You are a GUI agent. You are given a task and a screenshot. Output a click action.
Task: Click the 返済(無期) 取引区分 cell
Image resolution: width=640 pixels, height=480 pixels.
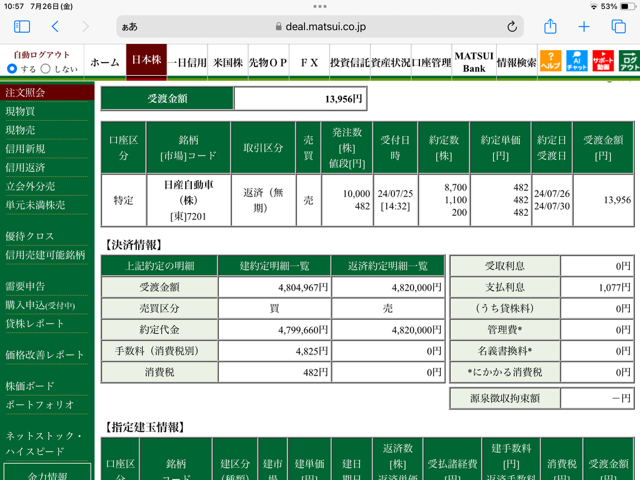click(263, 200)
